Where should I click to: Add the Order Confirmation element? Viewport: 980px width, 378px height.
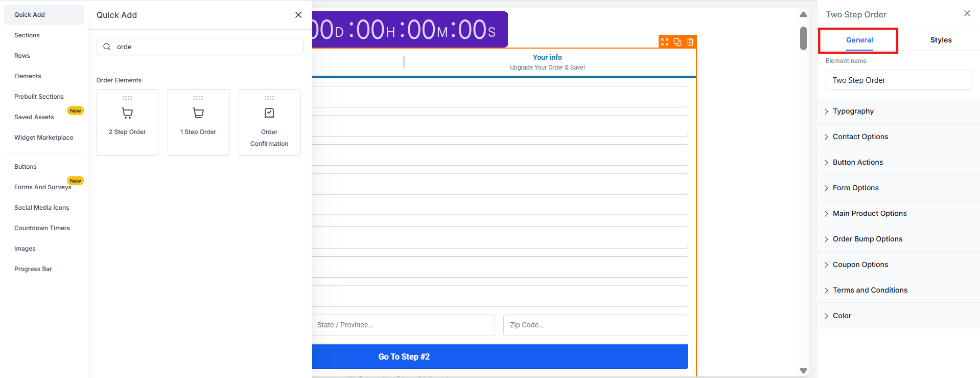269,122
